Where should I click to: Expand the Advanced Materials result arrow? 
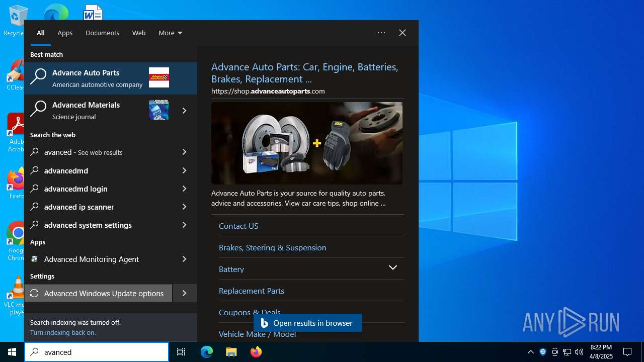[185, 111]
